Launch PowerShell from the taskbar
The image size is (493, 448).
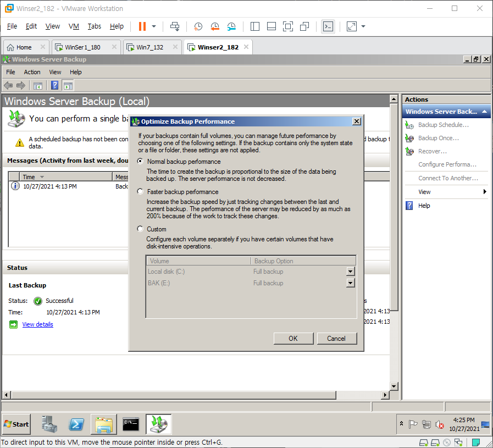click(76, 424)
